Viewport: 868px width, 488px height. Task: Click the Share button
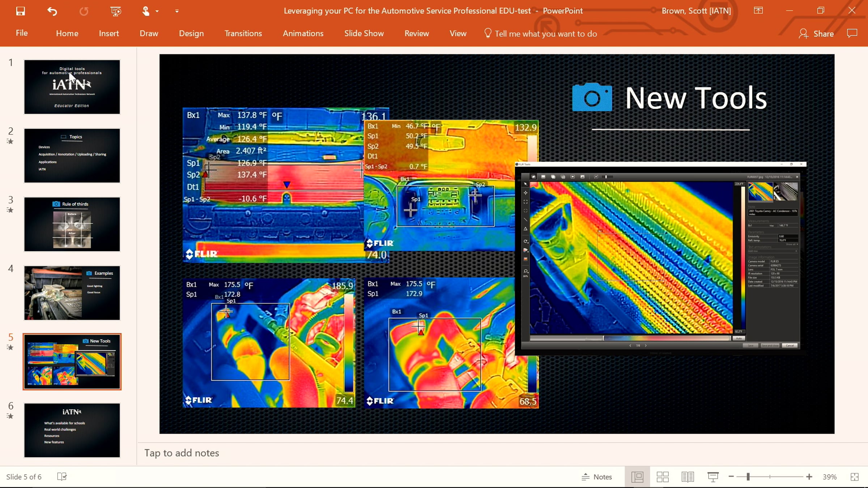(x=816, y=34)
